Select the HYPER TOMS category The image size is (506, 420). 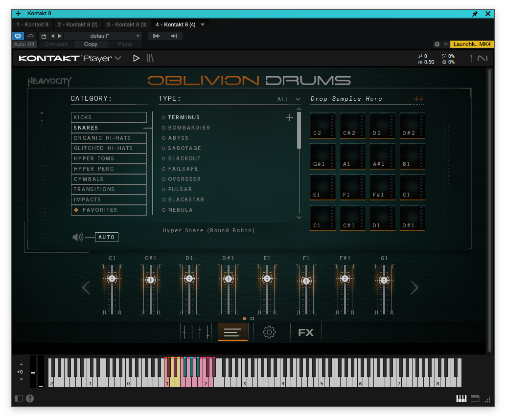(109, 158)
